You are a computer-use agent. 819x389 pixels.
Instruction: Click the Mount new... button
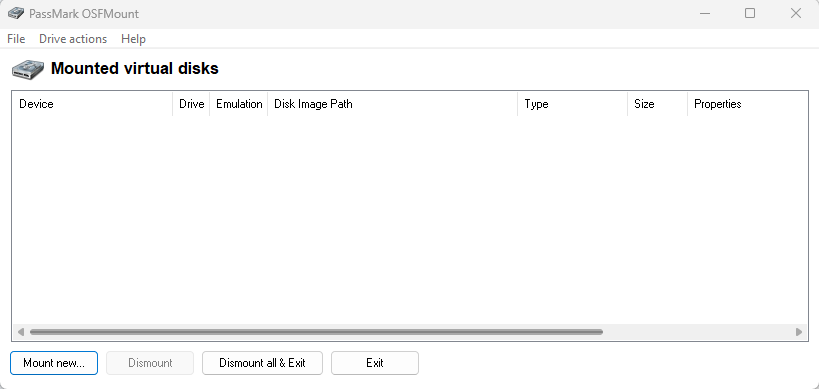tap(54, 363)
